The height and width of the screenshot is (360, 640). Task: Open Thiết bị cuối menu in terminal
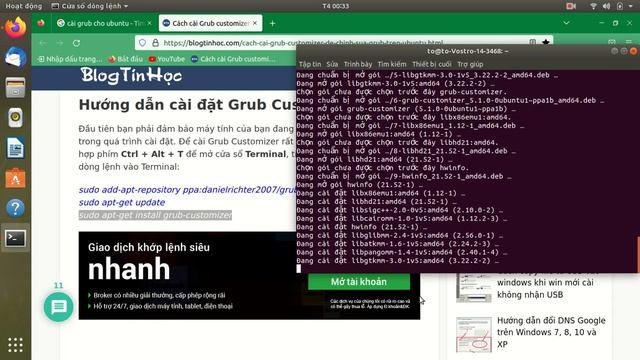(x=431, y=64)
